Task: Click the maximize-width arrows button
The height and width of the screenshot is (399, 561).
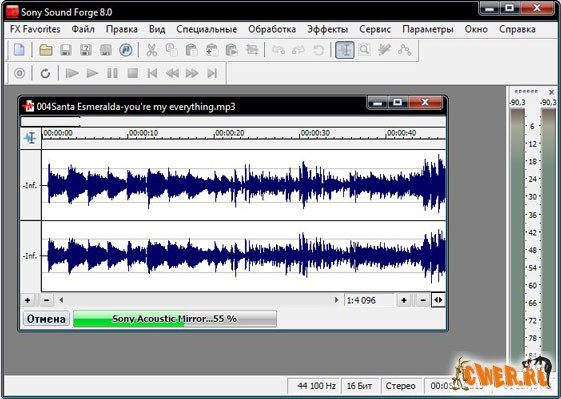Action: [438, 300]
